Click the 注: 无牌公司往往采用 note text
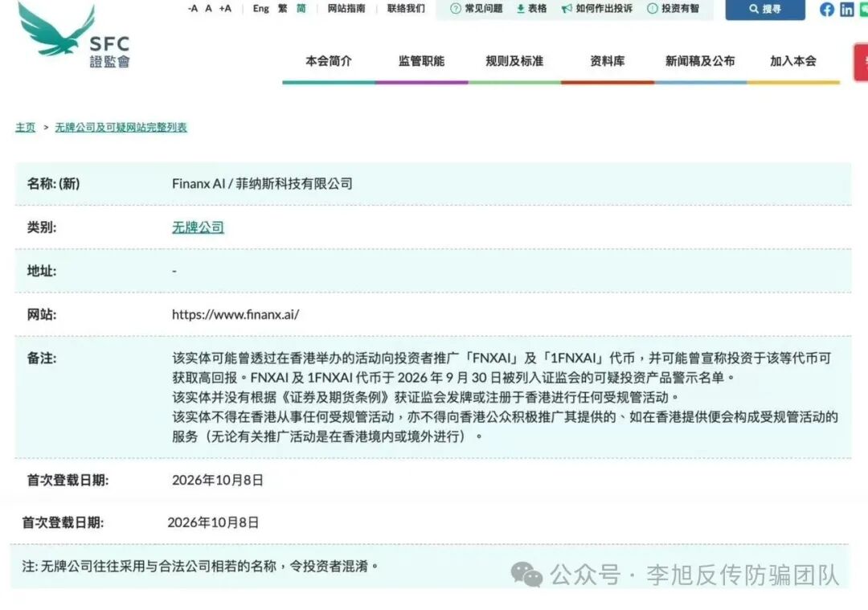This screenshot has height=610, width=868. point(200,566)
